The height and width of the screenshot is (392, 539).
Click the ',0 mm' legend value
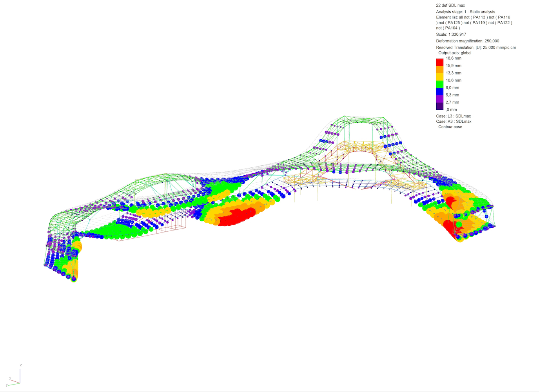(452, 110)
